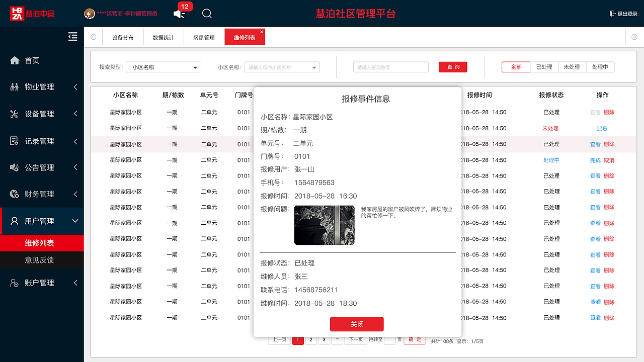View the broken window photo thumbnail
Viewport: 644px width, 362px height.
point(324,225)
